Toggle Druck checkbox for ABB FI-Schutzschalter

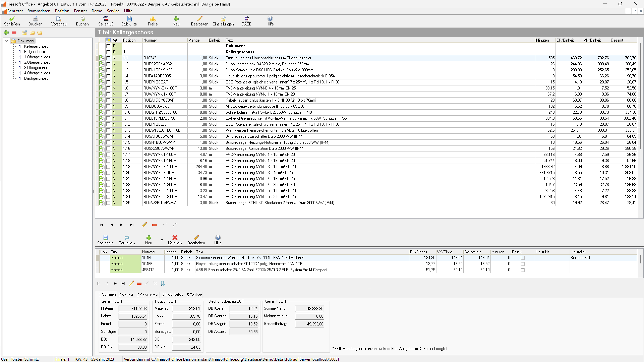point(522,270)
